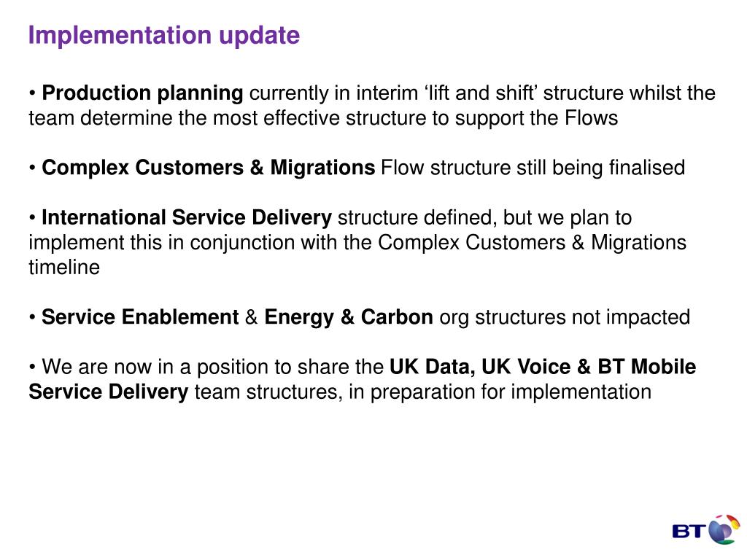Click UK Data, UK Voice & BT Mobile text

tap(543, 367)
